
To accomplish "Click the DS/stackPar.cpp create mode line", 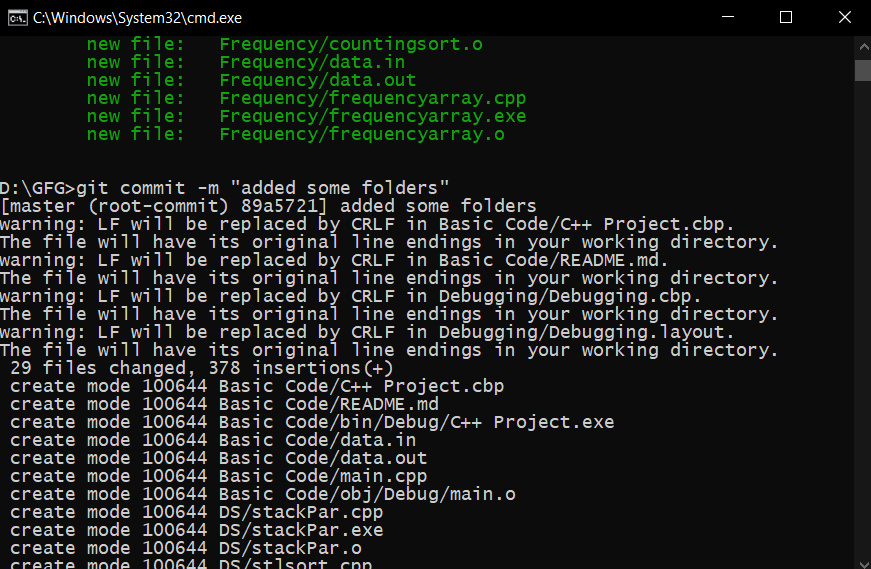I will (197, 512).
